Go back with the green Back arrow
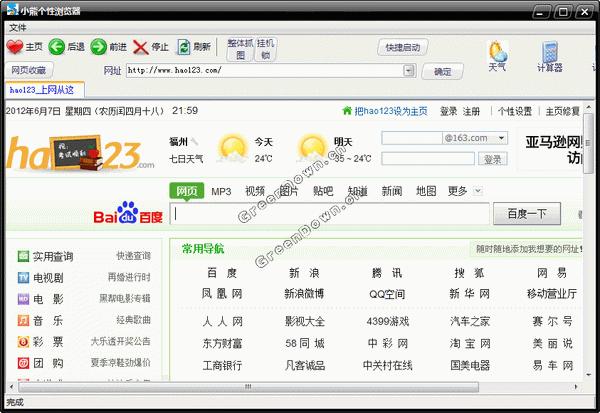 [x=57, y=47]
